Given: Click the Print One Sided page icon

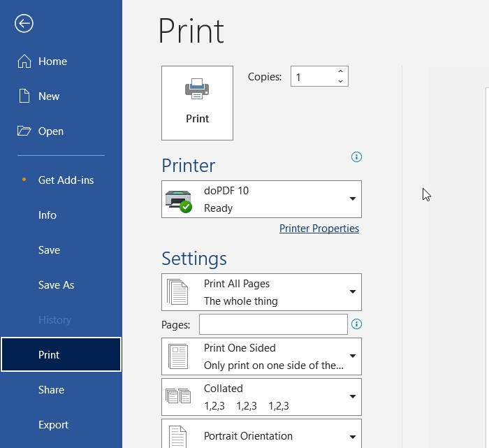Looking at the screenshot, I should 178,356.
